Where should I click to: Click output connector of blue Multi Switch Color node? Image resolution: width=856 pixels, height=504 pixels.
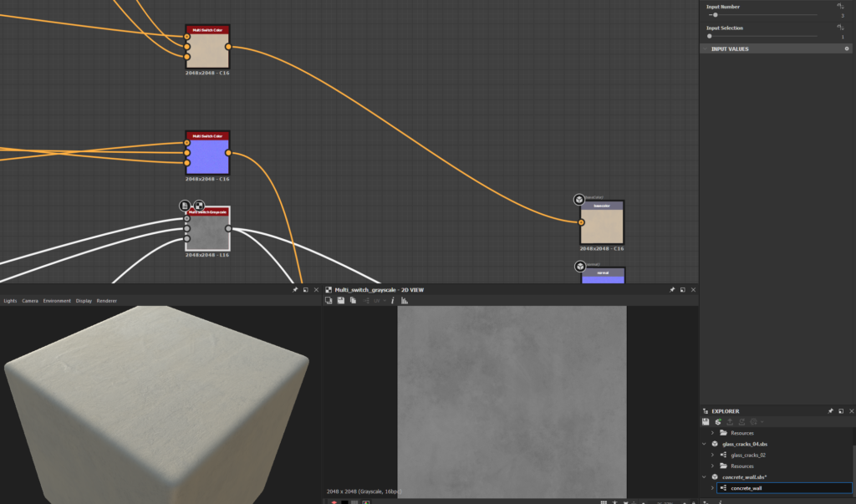[228, 153]
